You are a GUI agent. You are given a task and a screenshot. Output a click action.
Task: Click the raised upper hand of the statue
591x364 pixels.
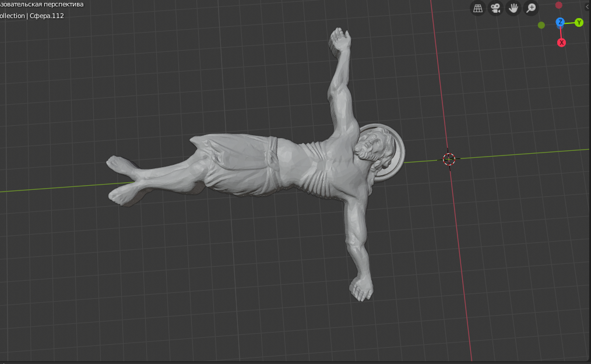(x=340, y=40)
